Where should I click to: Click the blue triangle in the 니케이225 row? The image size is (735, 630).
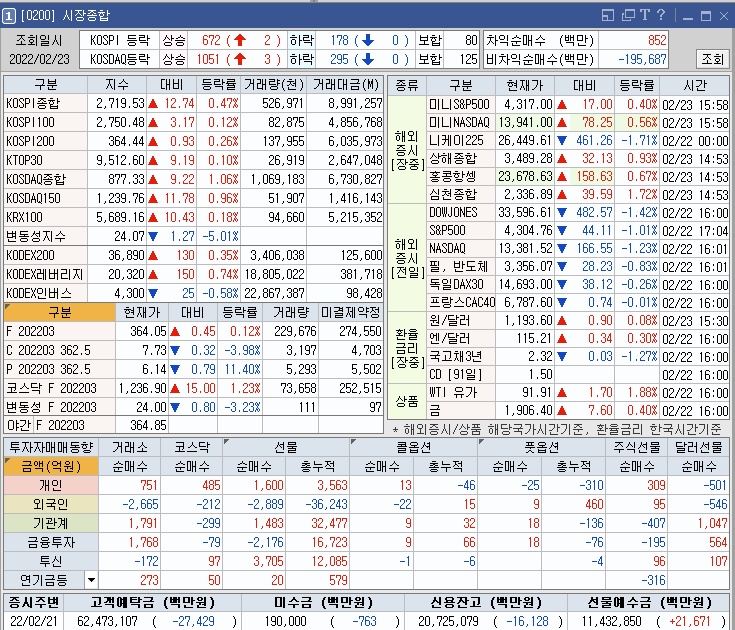coord(562,140)
